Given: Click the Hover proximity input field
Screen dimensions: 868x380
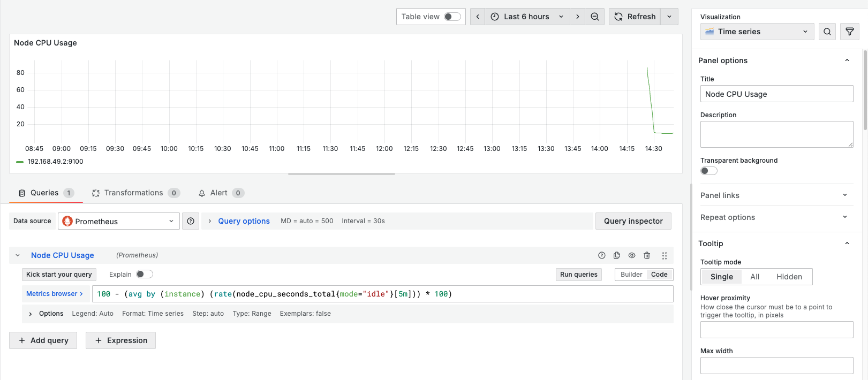Looking at the screenshot, I should pos(776,330).
